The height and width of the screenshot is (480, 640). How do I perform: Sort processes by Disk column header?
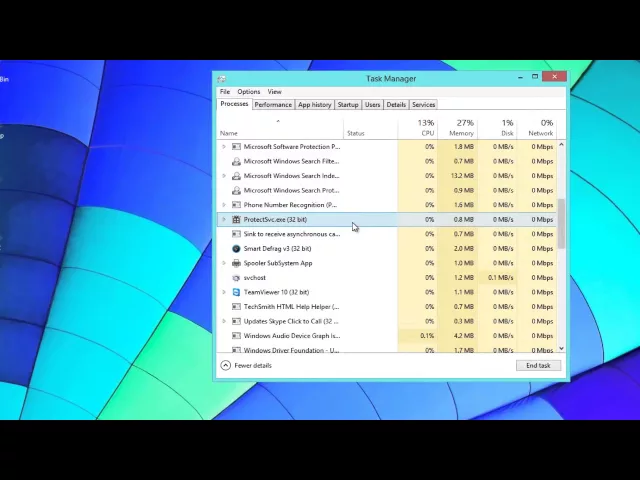497,128
